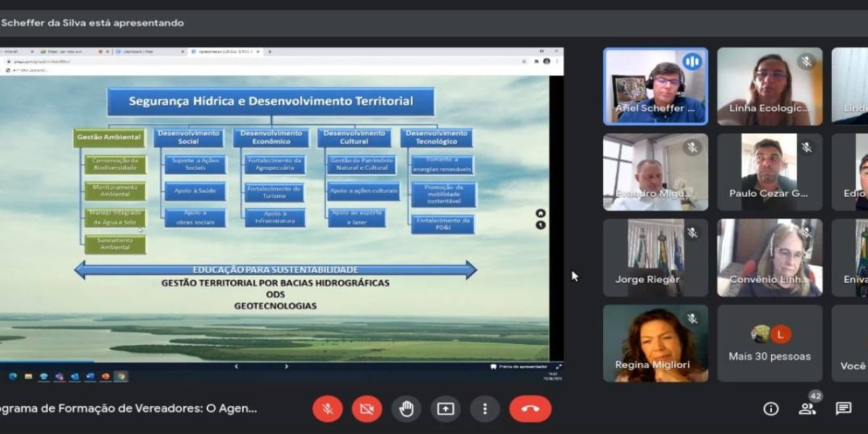Screen dimensions: 868x434
Task: Raise your hand in the meeting
Action: tap(407, 409)
